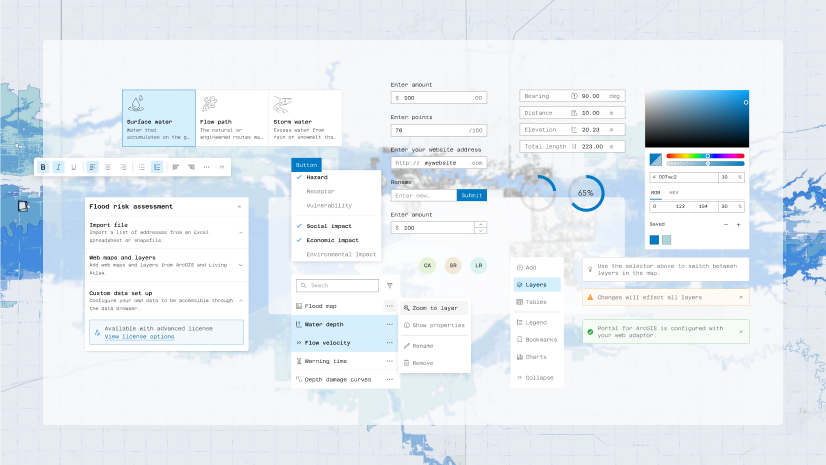Image resolution: width=826 pixels, height=465 pixels.
Task: Click the blue Button dropdown trigger
Action: 306,165
